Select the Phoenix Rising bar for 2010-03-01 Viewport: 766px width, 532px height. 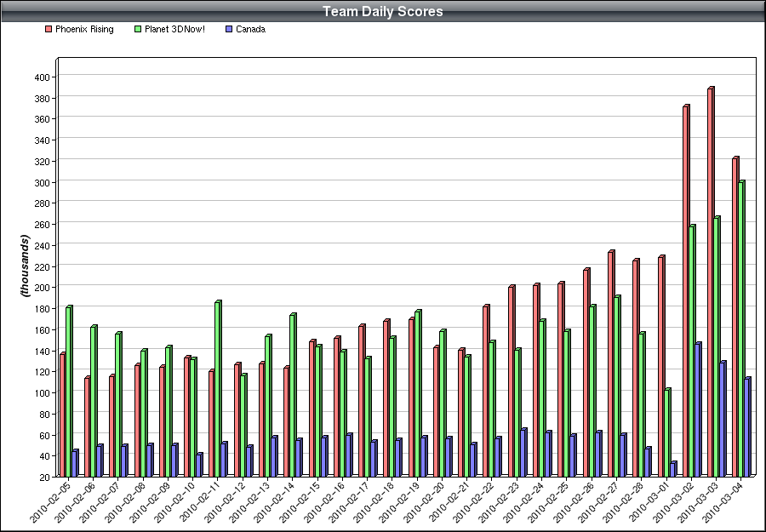click(661, 366)
